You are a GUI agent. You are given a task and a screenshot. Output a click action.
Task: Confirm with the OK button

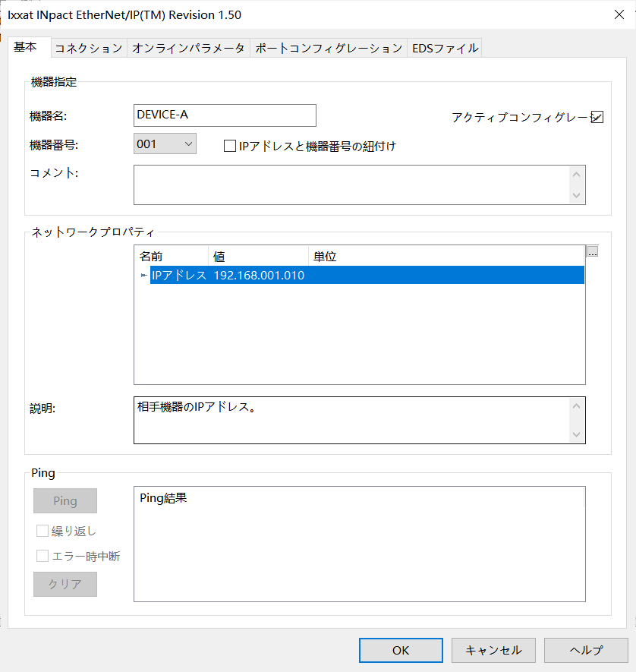(x=401, y=650)
